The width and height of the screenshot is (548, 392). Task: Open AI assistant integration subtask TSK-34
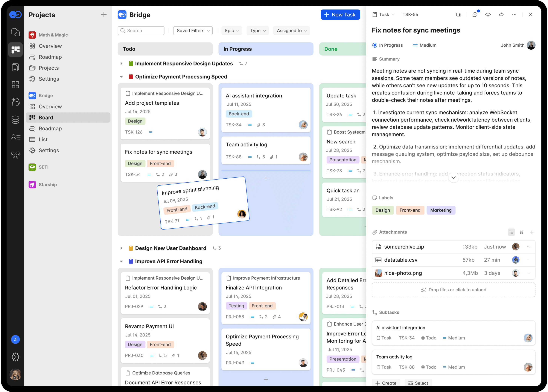453,333
